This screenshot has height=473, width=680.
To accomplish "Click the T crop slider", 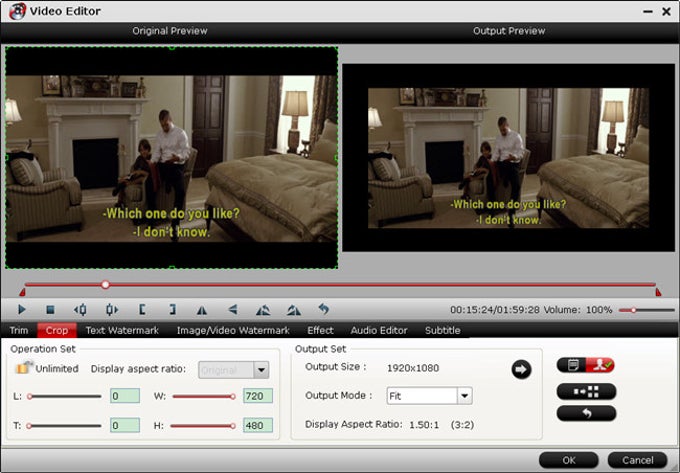I will (64, 426).
